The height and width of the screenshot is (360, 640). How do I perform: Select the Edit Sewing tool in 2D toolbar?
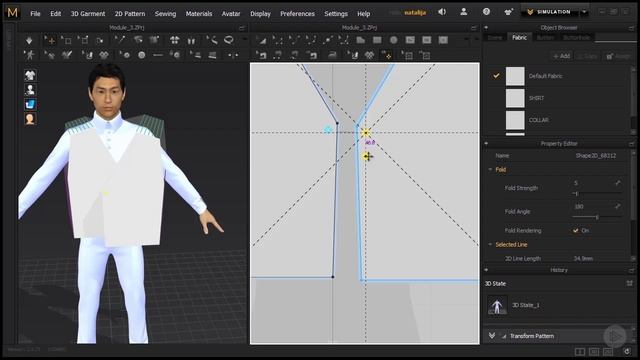coord(262,55)
